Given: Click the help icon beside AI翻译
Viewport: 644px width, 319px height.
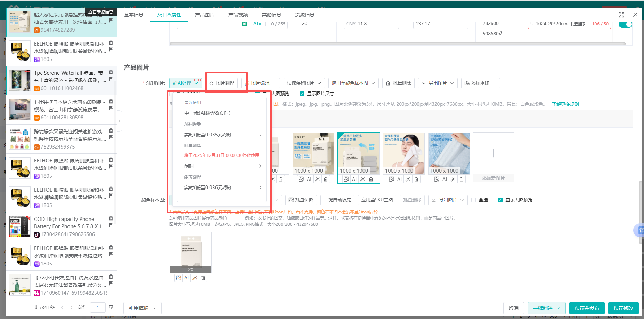Looking at the screenshot, I should pyautogui.click(x=199, y=124).
